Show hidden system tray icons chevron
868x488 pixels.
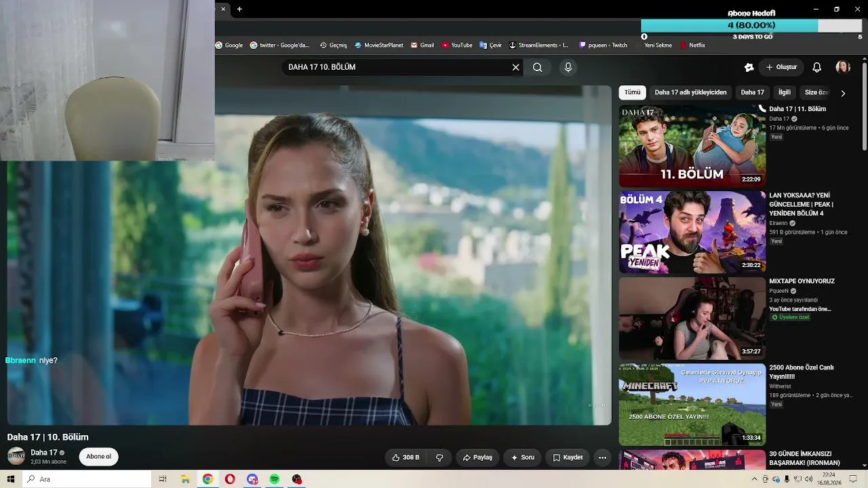754,479
